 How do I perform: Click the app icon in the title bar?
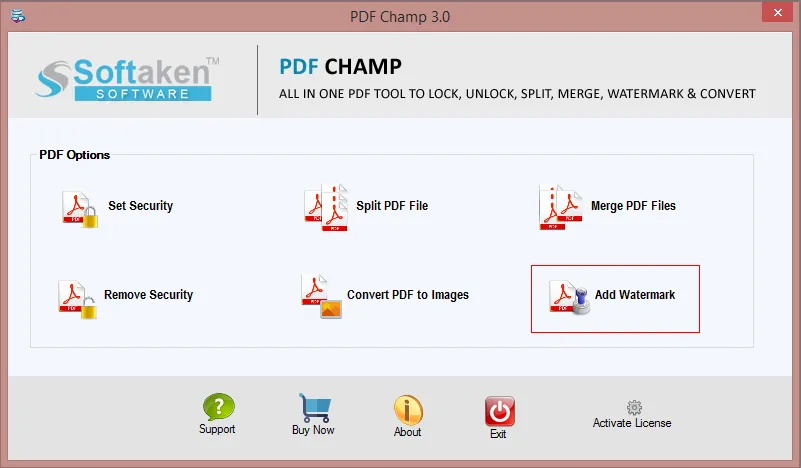tap(18, 16)
